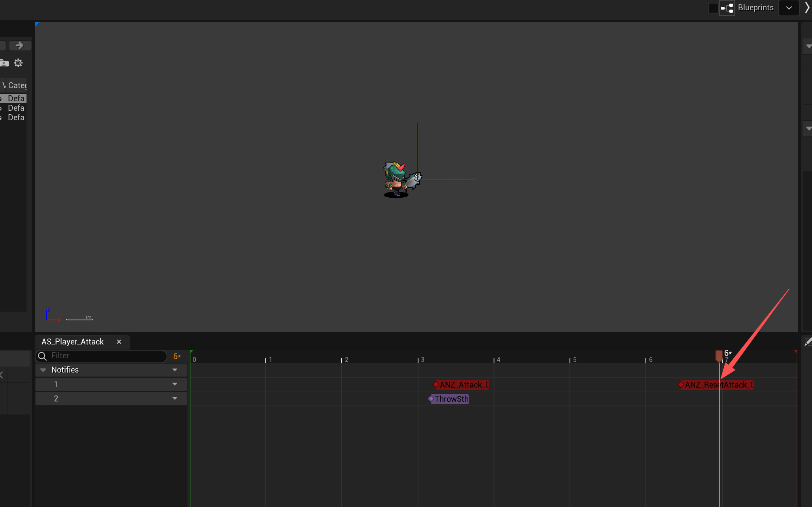Click the folder icon beside the gear
Screen dimensions: 812x507
pyautogui.click(x=4, y=63)
